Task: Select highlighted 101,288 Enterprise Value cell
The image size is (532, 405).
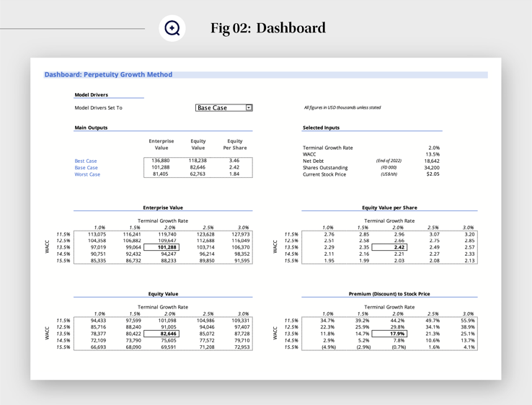Action: (167, 247)
